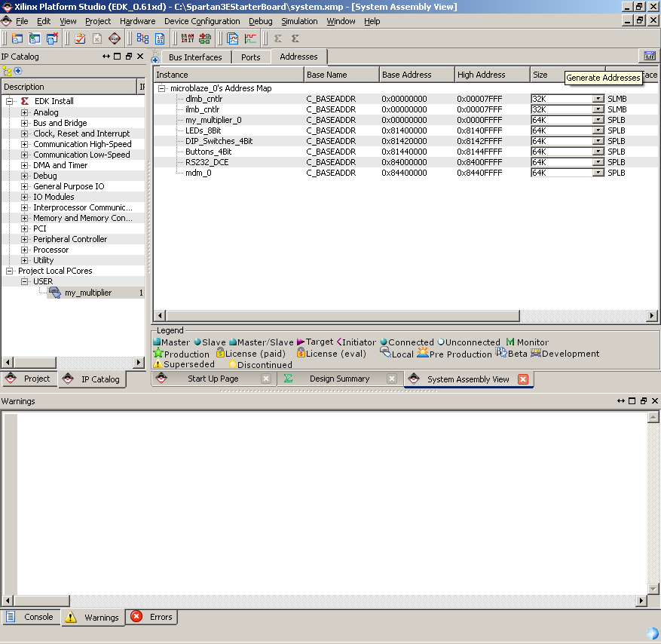Select the DIP_Switches_4Bit instance

[x=219, y=141]
